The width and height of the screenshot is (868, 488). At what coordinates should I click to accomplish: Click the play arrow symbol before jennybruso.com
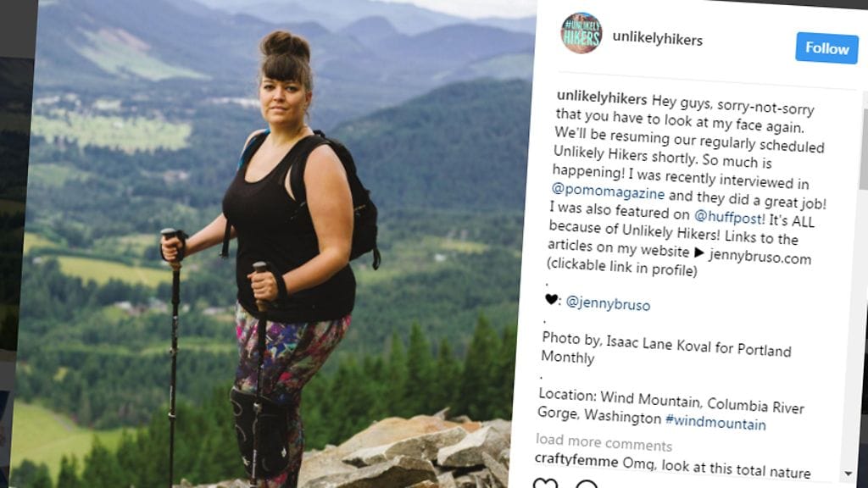pyautogui.click(x=699, y=252)
